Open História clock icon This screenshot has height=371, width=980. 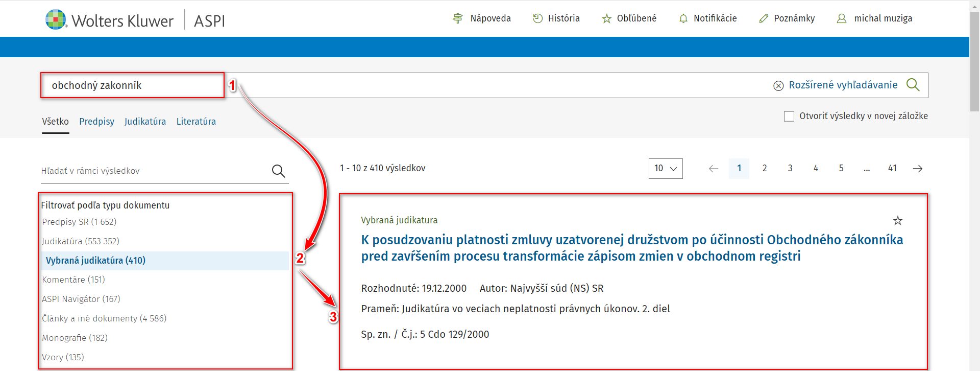point(537,18)
